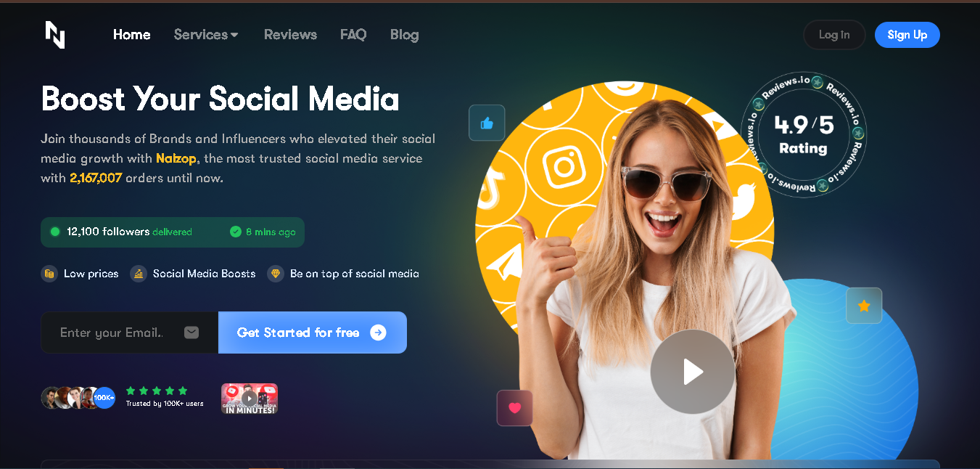Image resolution: width=980 pixels, height=469 pixels.
Task: Click the Log In button
Action: tap(834, 35)
